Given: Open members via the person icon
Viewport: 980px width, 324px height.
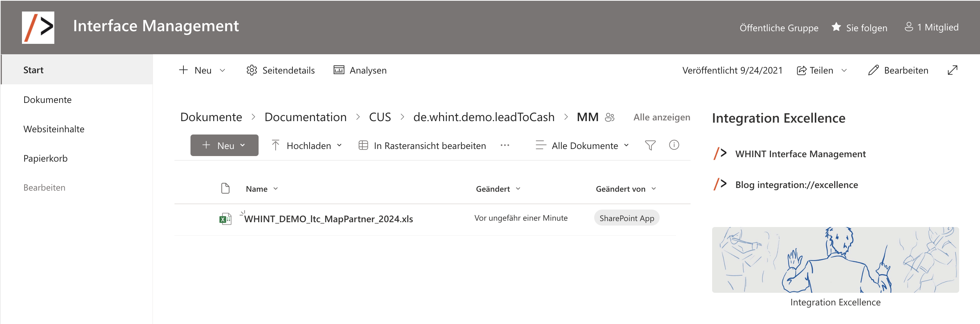Looking at the screenshot, I should [909, 27].
